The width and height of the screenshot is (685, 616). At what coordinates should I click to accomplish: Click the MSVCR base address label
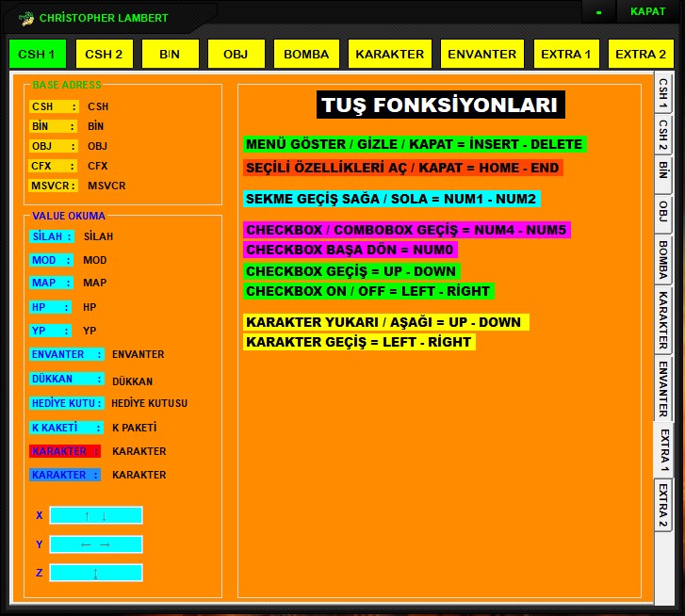click(54, 186)
